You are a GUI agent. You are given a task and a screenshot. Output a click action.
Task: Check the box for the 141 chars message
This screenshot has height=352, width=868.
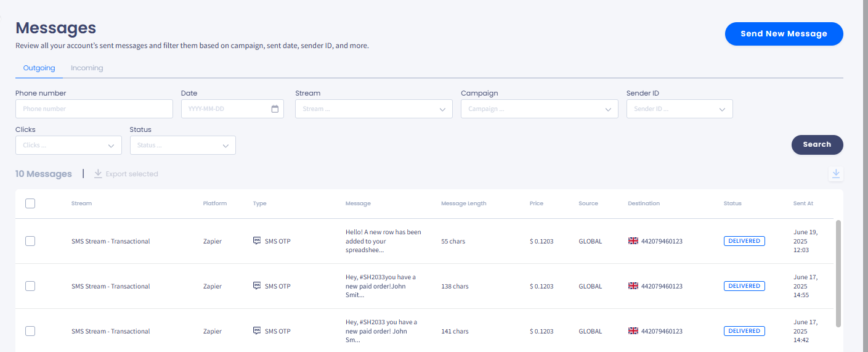[30, 331]
